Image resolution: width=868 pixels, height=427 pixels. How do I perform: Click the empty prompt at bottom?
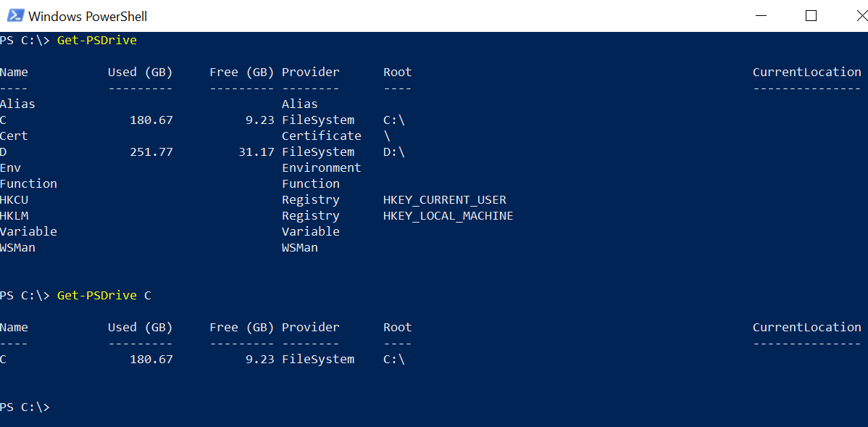25,407
